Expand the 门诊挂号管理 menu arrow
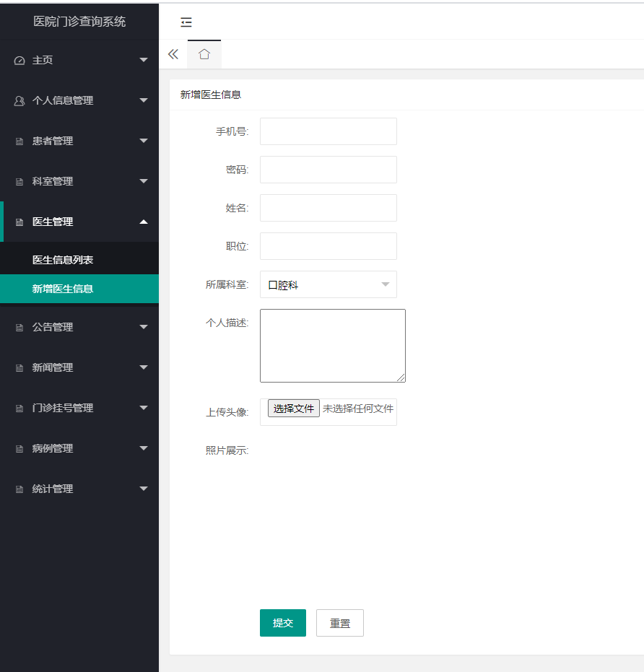The height and width of the screenshot is (672, 644). tap(144, 408)
